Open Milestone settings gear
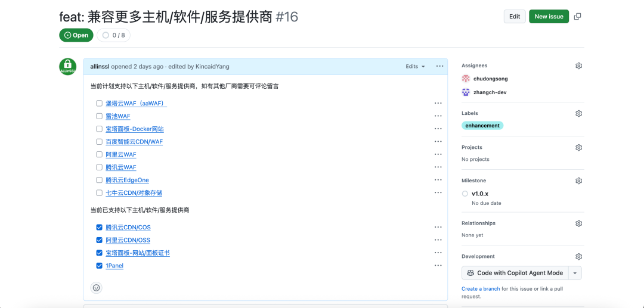Screen dimensions: 644x308 point(578,181)
